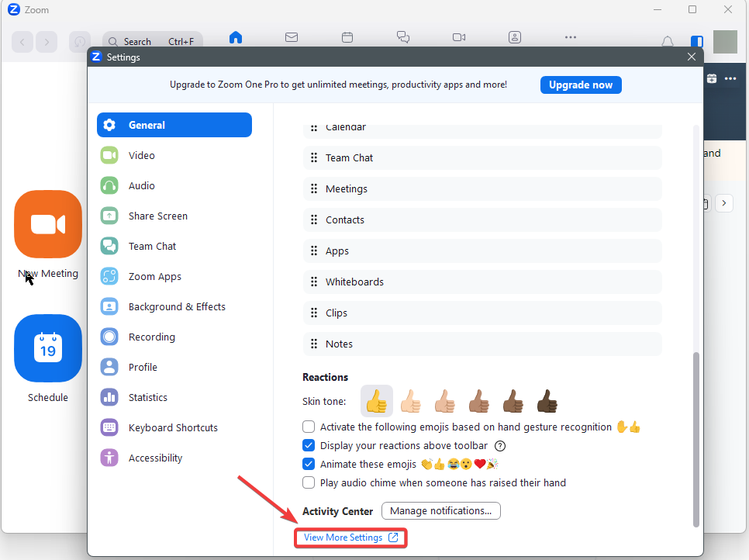Start a New Meeting with orange button
This screenshot has height=560, width=749.
tap(48, 224)
